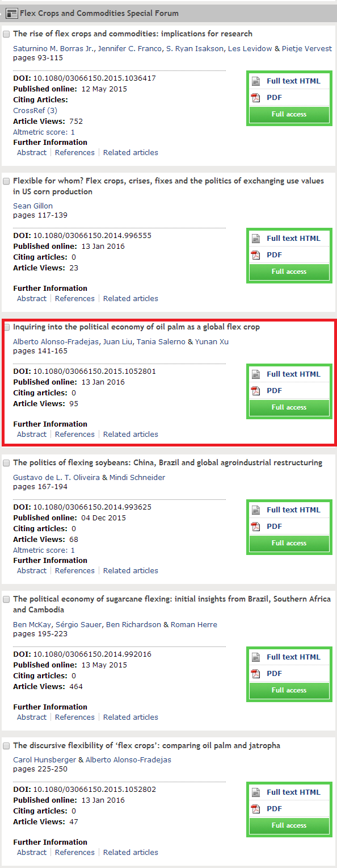337x868 pixels.
Task: Open the Abstract of the oil palm flex crop article
Action: coord(32,434)
